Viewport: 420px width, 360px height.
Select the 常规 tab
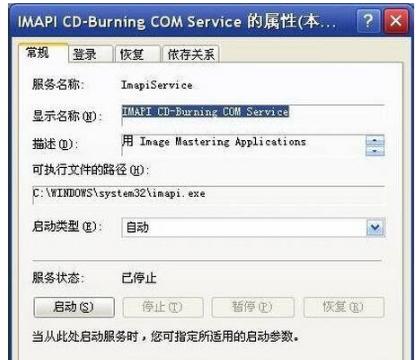pyautogui.click(x=44, y=53)
